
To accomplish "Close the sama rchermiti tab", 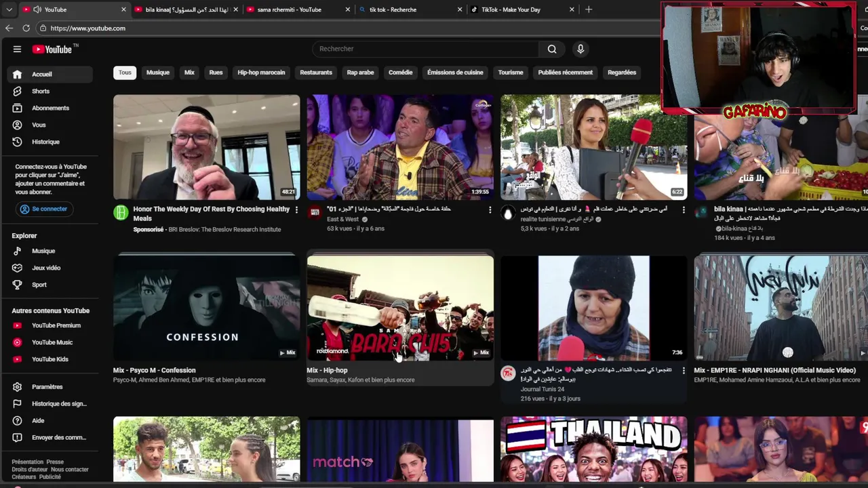I will (x=348, y=9).
